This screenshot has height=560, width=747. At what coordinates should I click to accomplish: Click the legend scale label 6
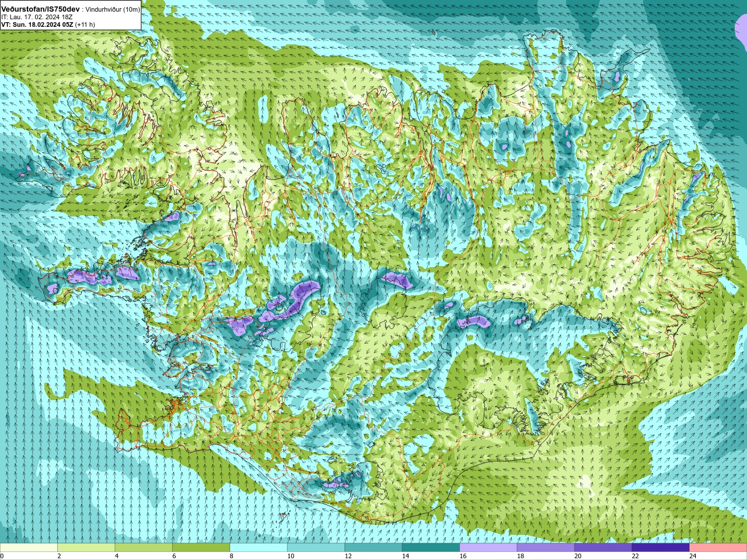click(x=174, y=556)
